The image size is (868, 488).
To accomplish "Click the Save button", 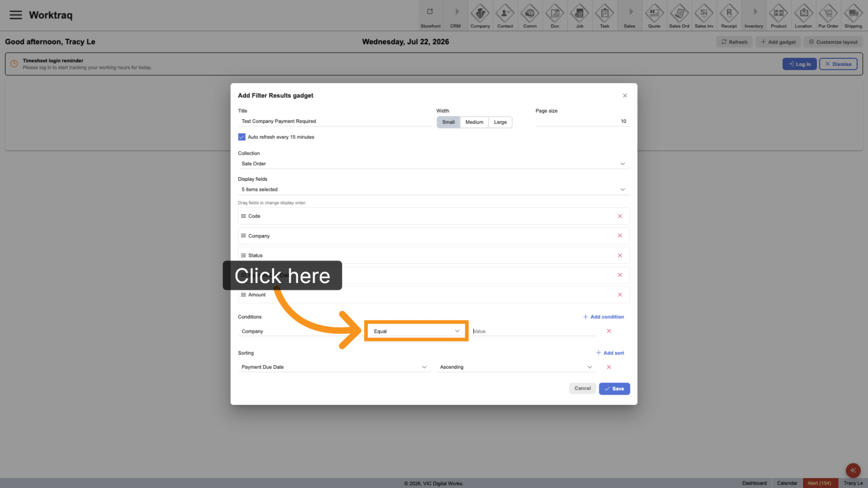I will 614,389.
